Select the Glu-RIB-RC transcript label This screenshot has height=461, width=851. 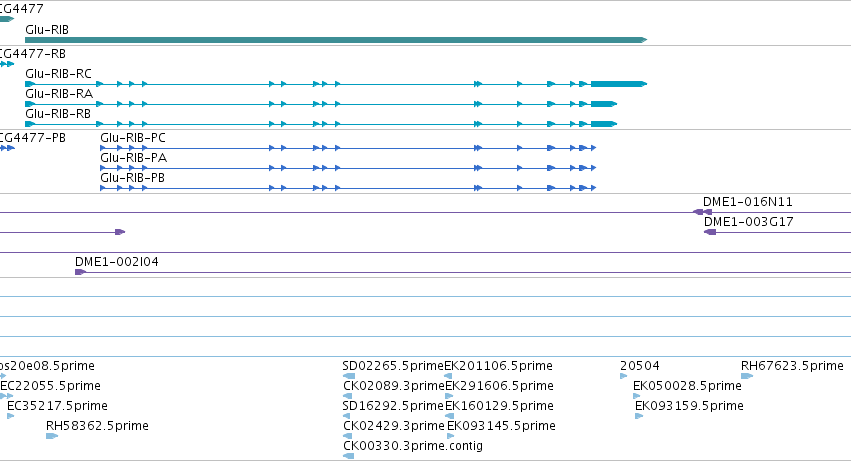point(59,74)
